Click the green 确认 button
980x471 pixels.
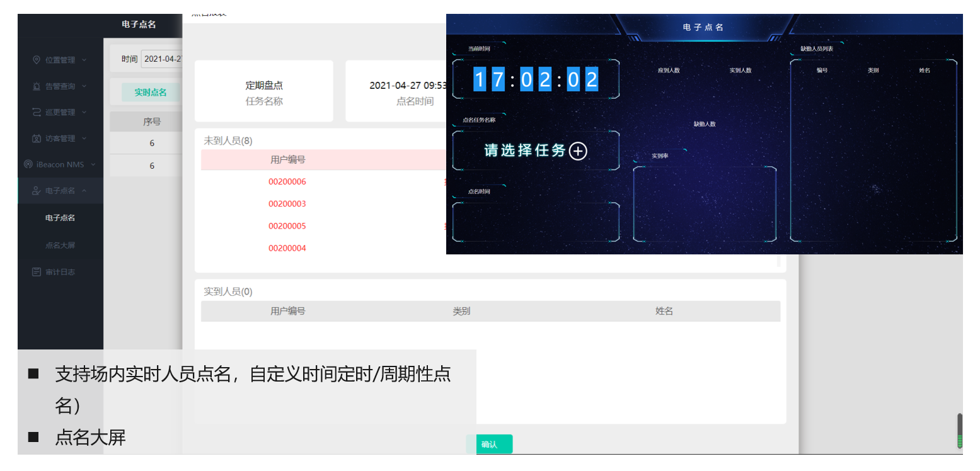click(x=489, y=444)
